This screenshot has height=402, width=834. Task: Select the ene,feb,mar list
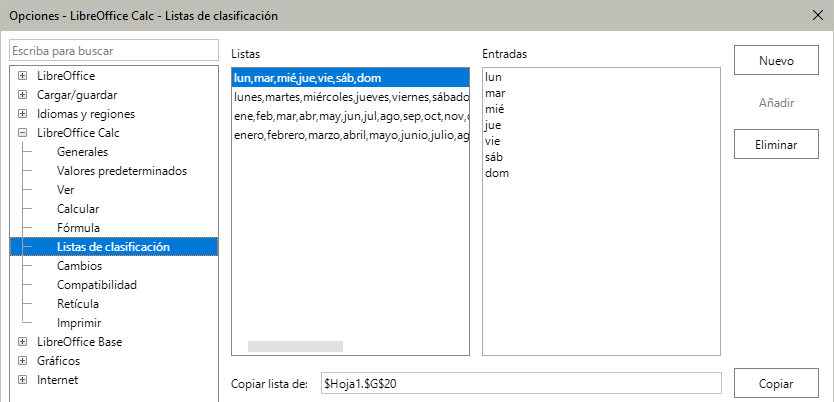coord(351,116)
